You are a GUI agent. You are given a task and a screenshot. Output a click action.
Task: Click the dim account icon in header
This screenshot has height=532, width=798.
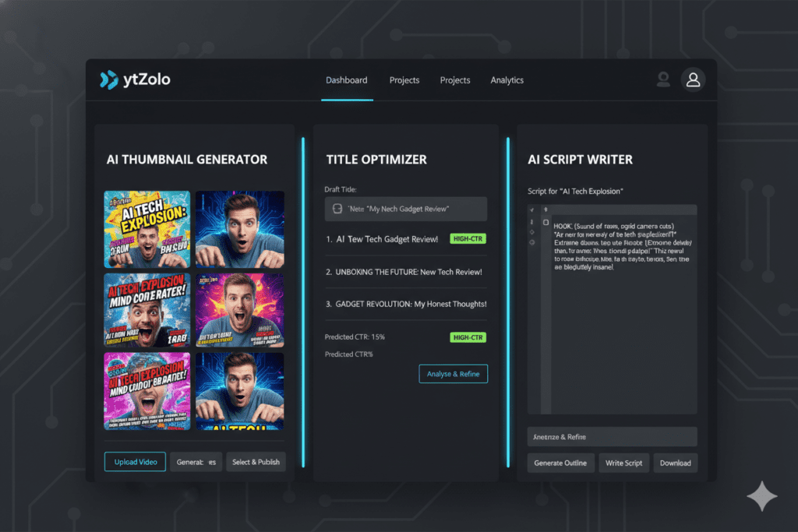click(663, 79)
